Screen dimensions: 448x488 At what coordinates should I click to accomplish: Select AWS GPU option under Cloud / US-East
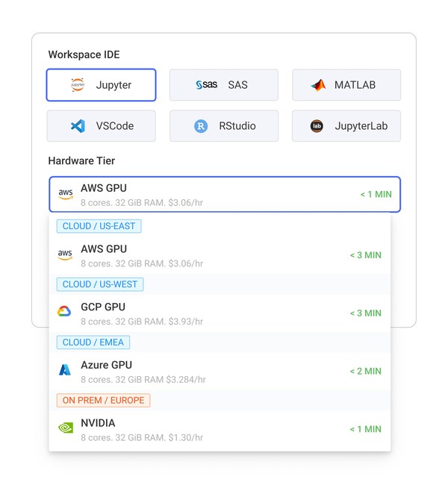pos(220,256)
